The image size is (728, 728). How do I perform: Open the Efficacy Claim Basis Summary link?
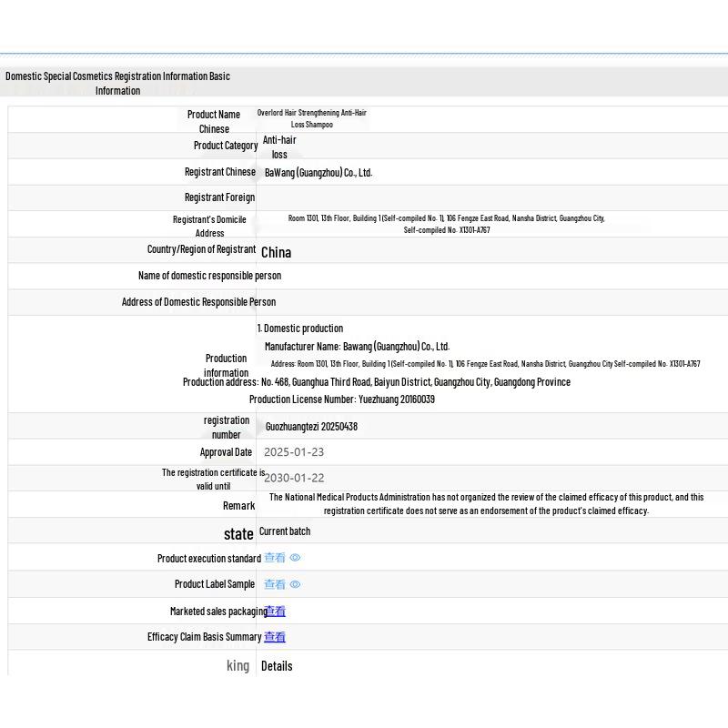(x=275, y=637)
